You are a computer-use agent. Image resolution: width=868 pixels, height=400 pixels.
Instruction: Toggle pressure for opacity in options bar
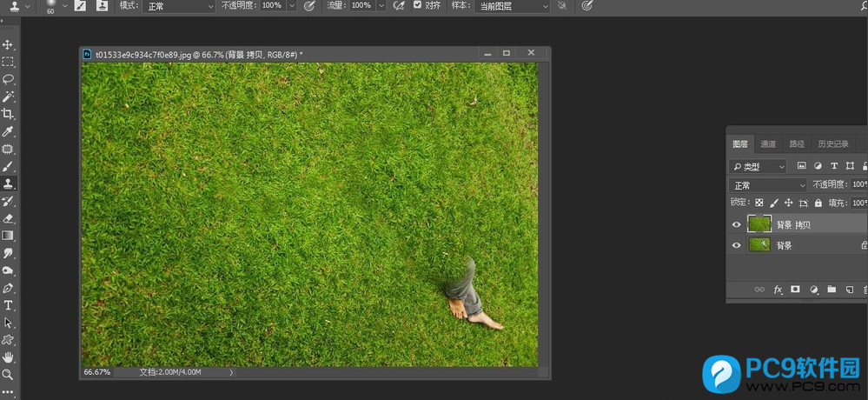310,5
